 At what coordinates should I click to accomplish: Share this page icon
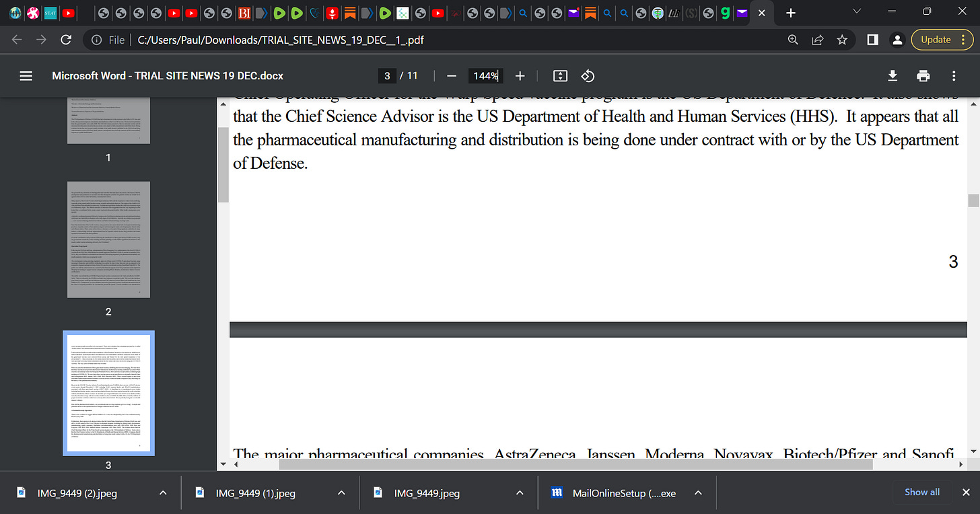tap(818, 40)
